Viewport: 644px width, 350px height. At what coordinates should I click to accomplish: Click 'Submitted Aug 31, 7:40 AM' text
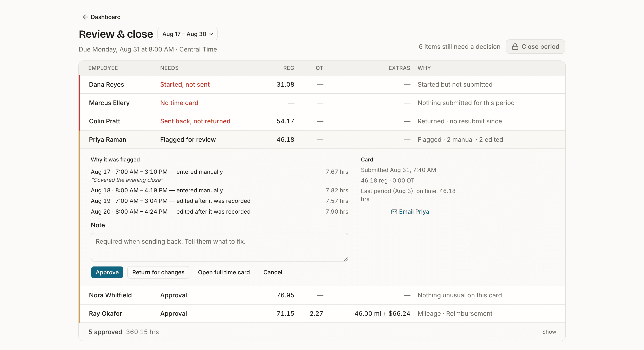(x=398, y=170)
